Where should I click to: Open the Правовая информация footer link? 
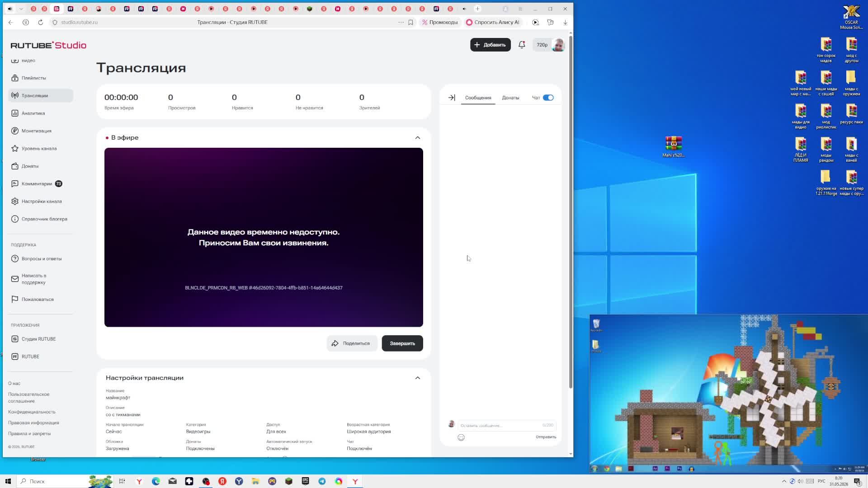33,423
